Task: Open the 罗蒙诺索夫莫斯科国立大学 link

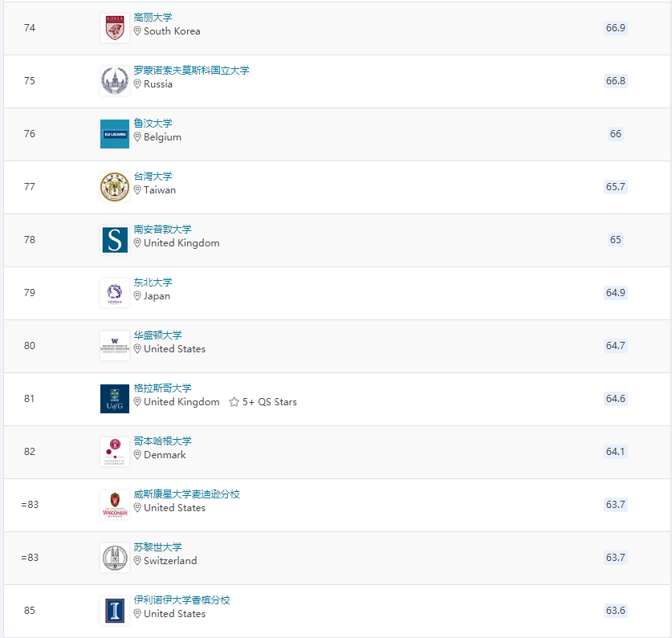Action: [191, 71]
